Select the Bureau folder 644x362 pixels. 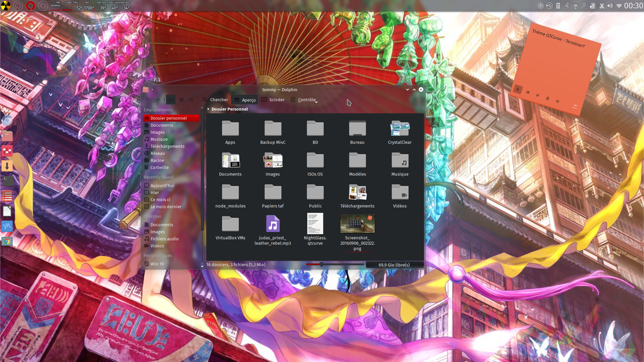[357, 132]
